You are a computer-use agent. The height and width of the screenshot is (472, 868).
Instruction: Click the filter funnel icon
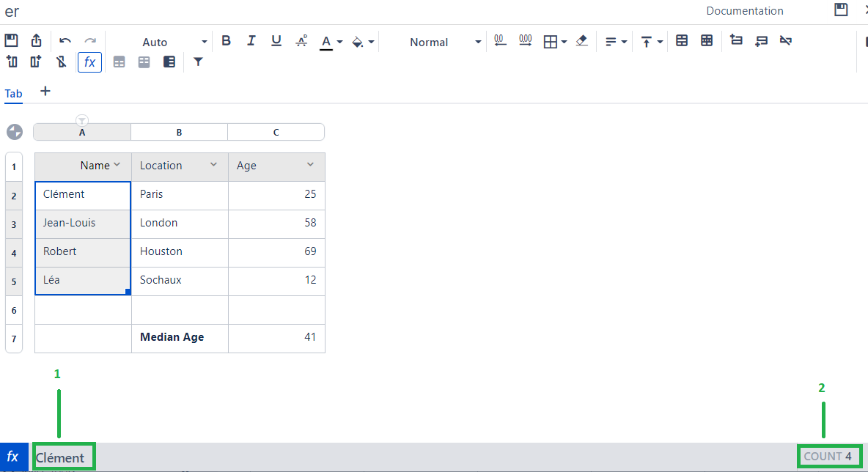[x=198, y=62]
